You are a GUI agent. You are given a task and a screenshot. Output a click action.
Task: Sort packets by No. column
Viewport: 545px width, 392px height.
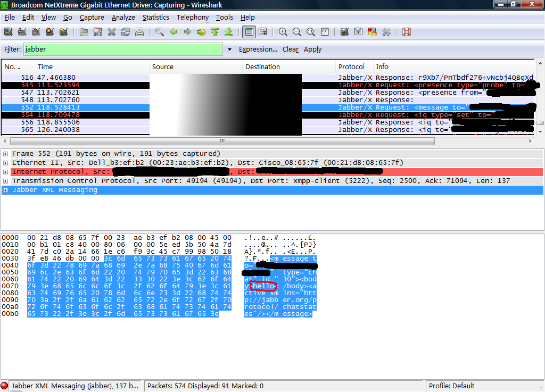[18, 66]
